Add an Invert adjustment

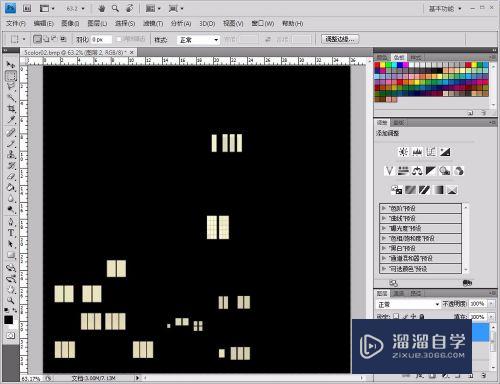[396, 190]
